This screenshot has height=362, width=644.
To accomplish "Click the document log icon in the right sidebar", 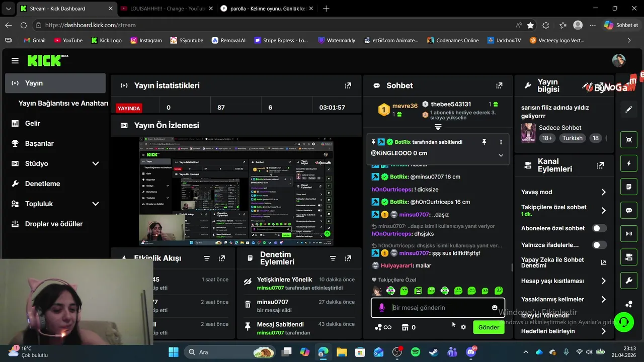I will pyautogui.click(x=629, y=187).
